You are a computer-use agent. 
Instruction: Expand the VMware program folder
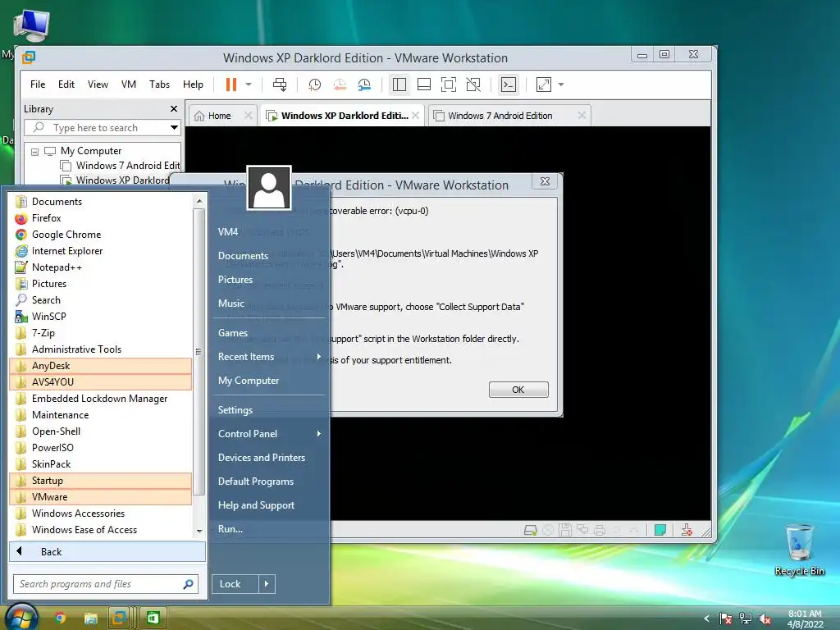click(x=101, y=497)
